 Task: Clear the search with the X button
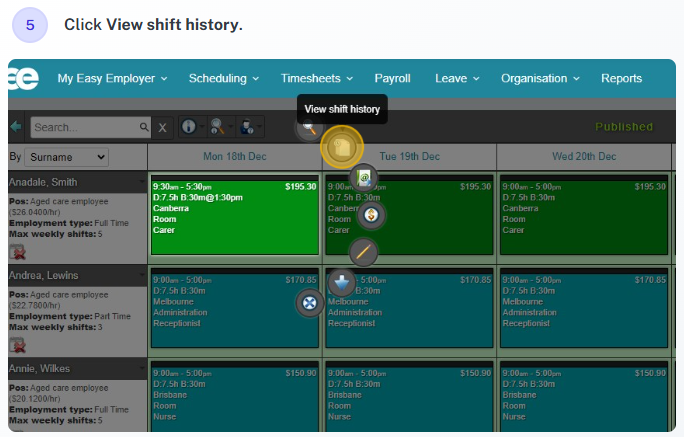(x=162, y=127)
